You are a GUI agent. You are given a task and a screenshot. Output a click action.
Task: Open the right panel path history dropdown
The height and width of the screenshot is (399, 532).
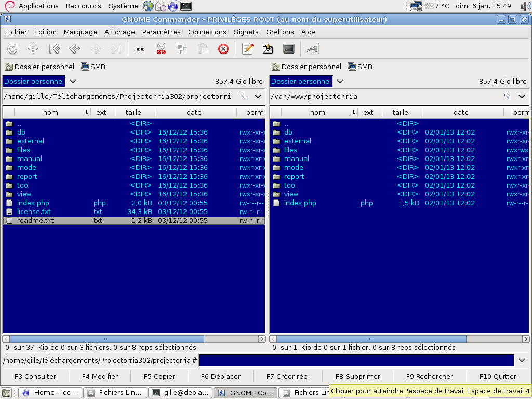coord(522,96)
